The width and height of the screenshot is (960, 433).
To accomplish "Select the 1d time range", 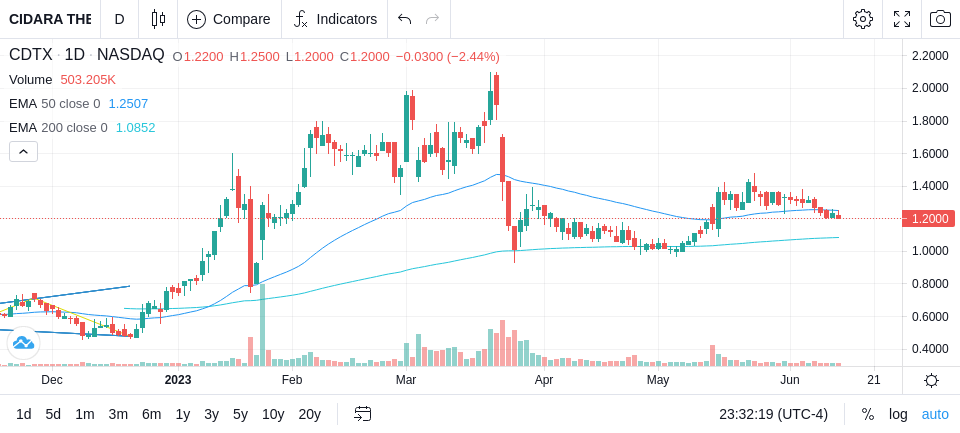I will click(x=23, y=415).
